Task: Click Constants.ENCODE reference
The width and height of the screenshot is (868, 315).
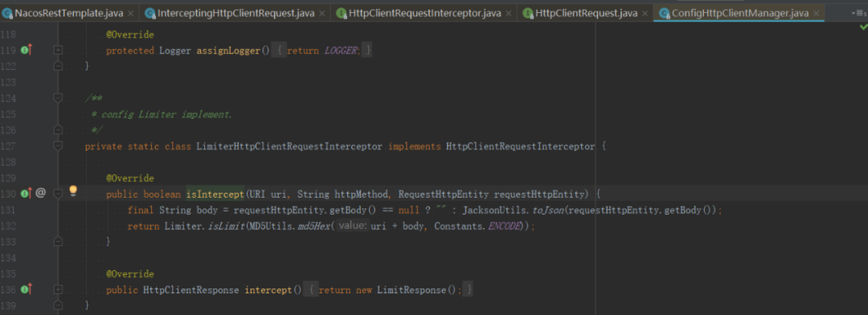Action: click(477, 227)
